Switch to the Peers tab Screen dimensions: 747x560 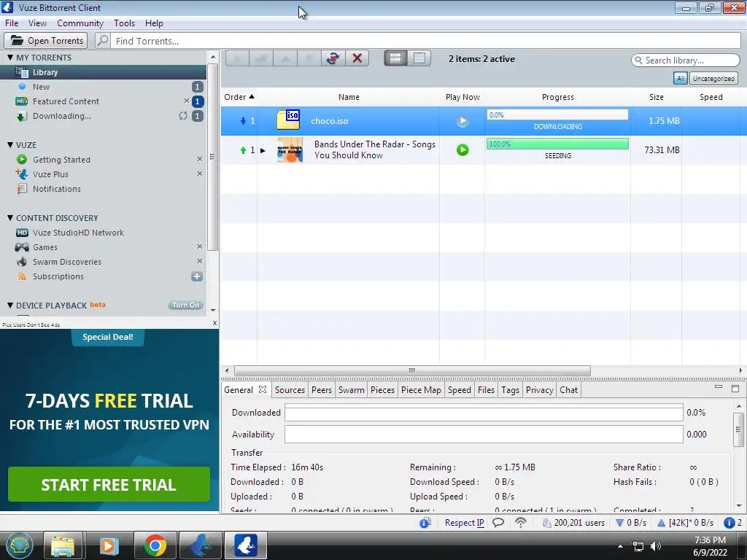tap(322, 390)
